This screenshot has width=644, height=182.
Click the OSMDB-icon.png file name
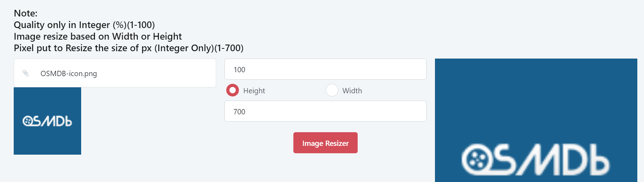tap(69, 74)
